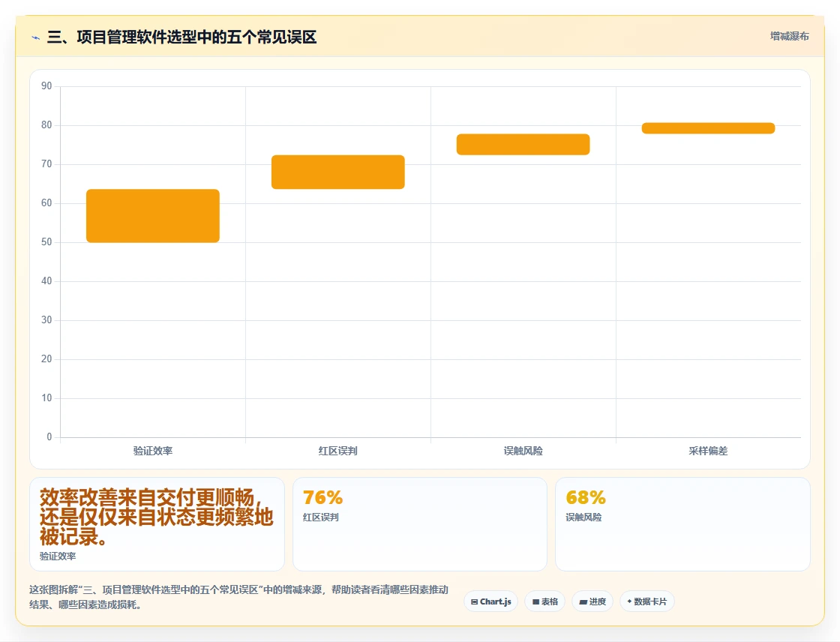Select the 误触风险 waterfall bar
This screenshot has height=642, width=840.
point(523,145)
